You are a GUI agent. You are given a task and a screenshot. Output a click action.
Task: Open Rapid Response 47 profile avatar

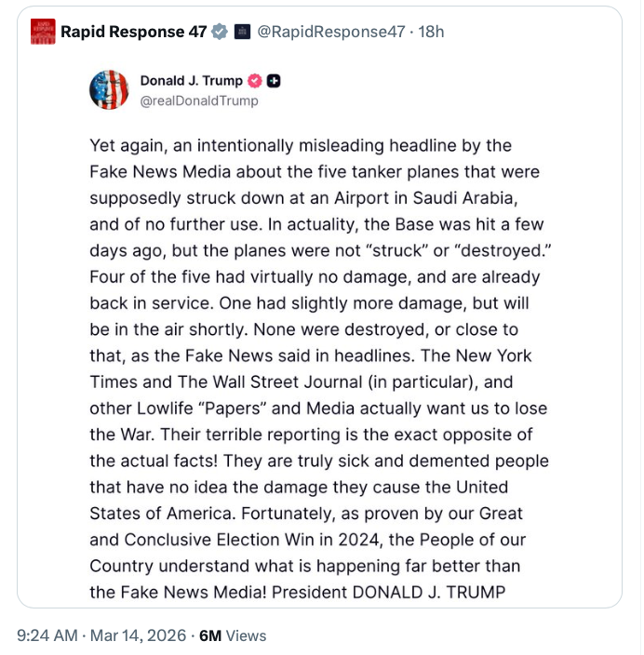[43, 32]
